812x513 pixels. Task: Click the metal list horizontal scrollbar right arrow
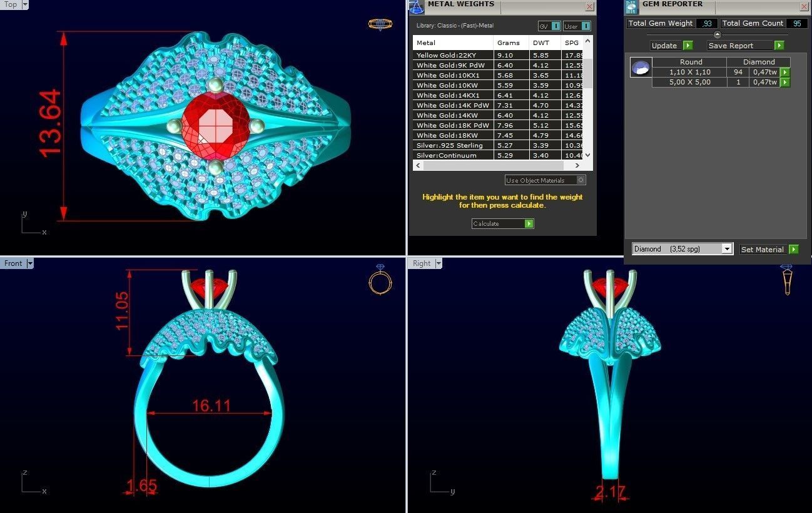point(577,166)
